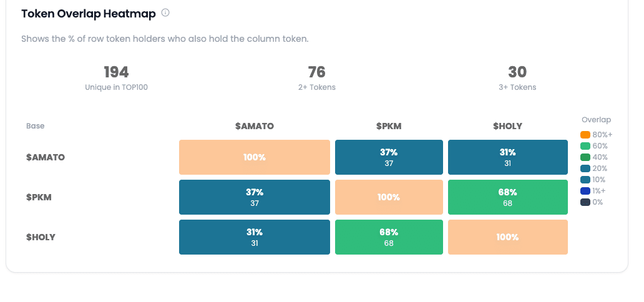644x302 pixels.
Task: Click the $PKM row and $HOLY column cell
Action: [507, 197]
